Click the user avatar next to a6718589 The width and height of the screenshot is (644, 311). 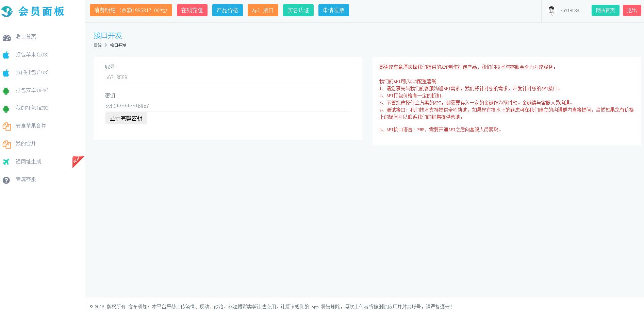pos(551,11)
